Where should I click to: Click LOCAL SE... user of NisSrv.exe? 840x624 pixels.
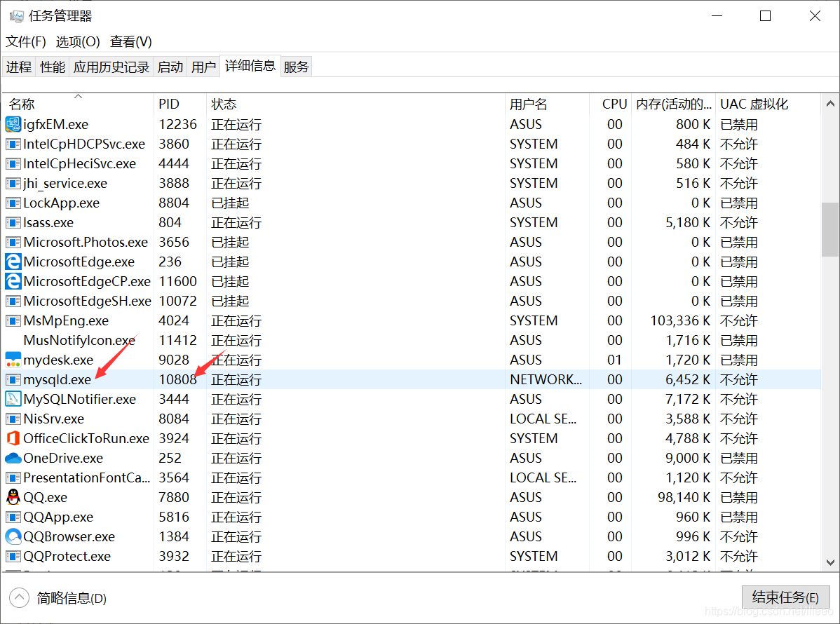(x=543, y=419)
